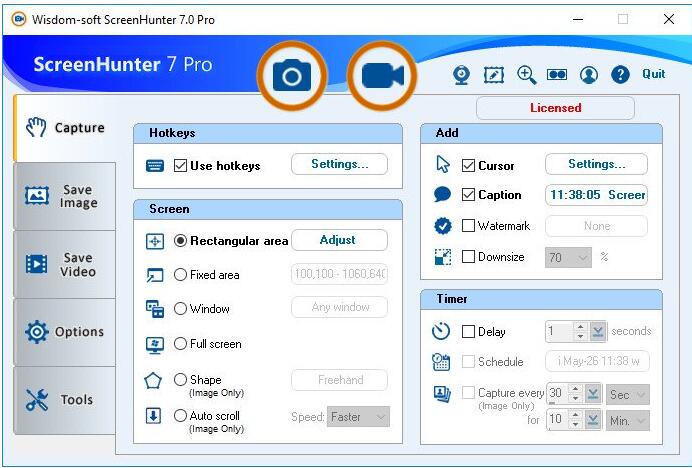Screen dimensions: 692x468
Task: Open the hotkeys Settings button
Action: coord(339,164)
